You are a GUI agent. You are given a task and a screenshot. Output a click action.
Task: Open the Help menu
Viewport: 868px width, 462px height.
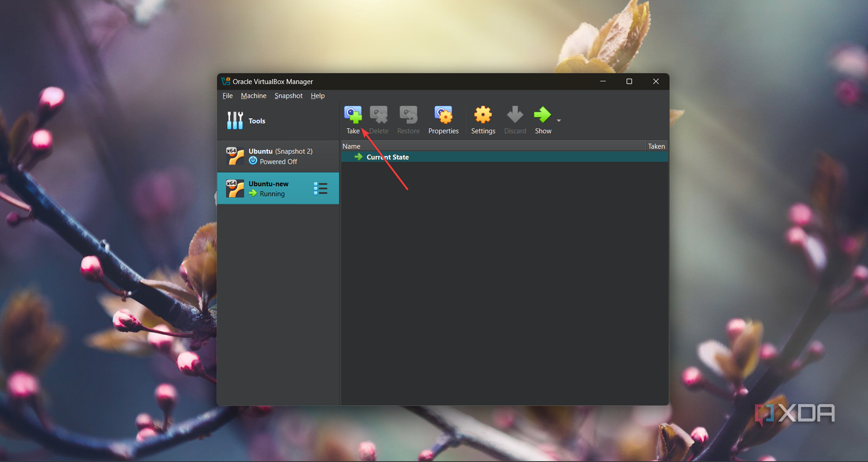[318, 96]
